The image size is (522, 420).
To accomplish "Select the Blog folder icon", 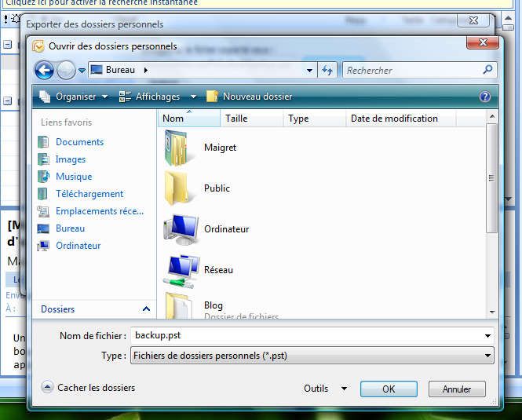I will coord(179,305).
